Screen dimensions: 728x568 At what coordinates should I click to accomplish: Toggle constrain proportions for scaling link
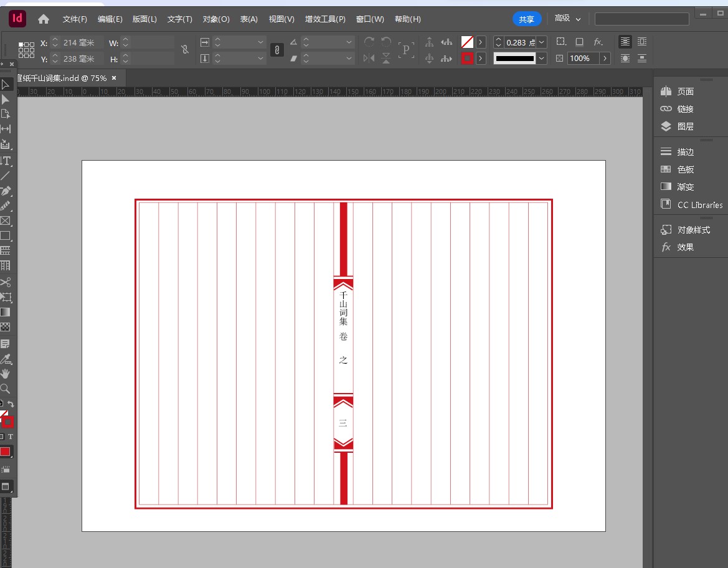[277, 50]
